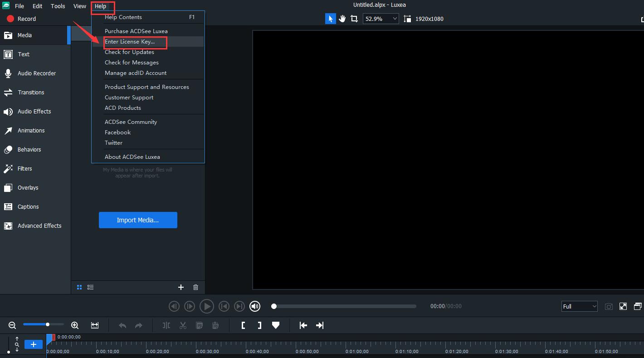Choose Check for Updates

pos(148,52)
